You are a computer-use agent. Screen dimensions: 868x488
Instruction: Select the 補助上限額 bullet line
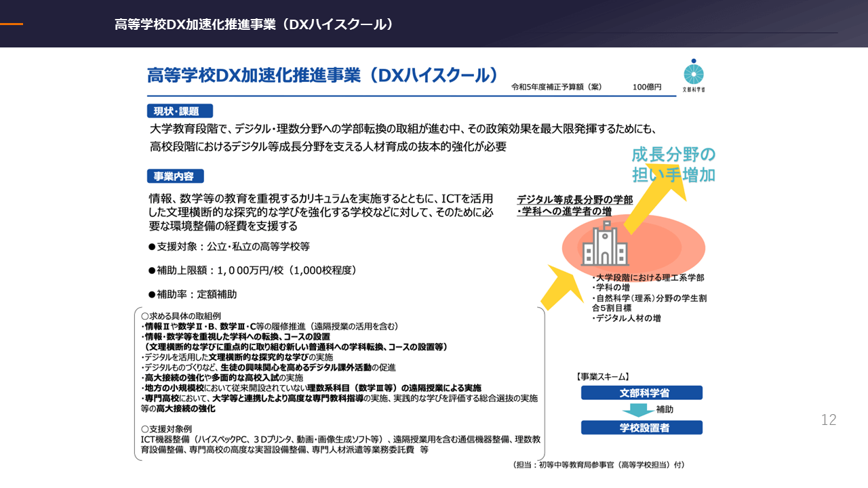click(252, 270)
